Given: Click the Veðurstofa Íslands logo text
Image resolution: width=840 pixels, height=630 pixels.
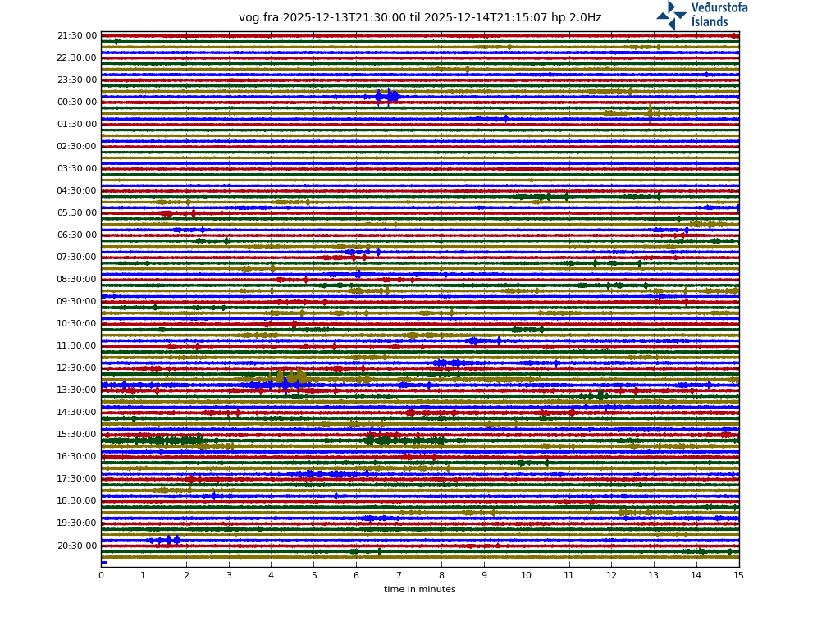Looking at the screenshot, I should pyautogui.click(x=719, y=15).
